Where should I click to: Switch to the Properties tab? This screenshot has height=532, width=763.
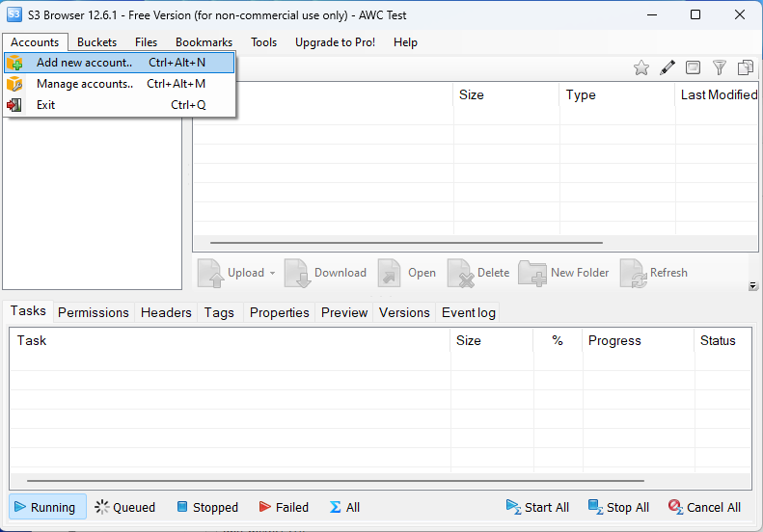coord(280,312)
